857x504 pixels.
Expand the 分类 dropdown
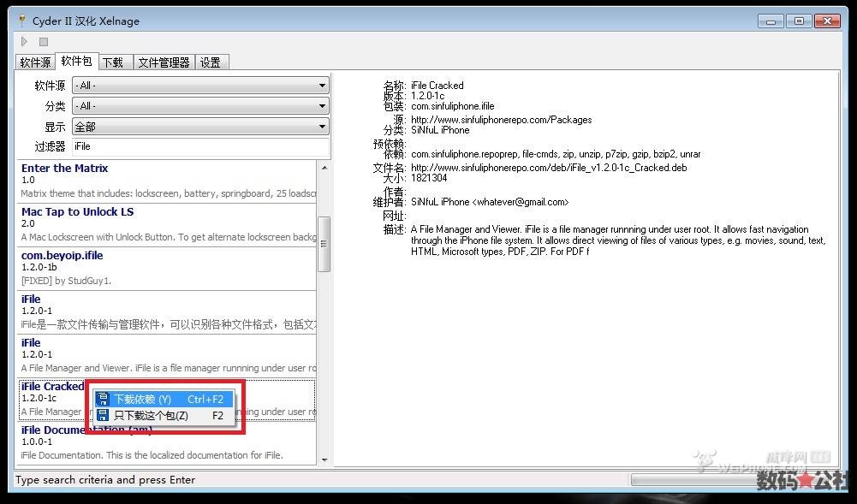(200, 106)
